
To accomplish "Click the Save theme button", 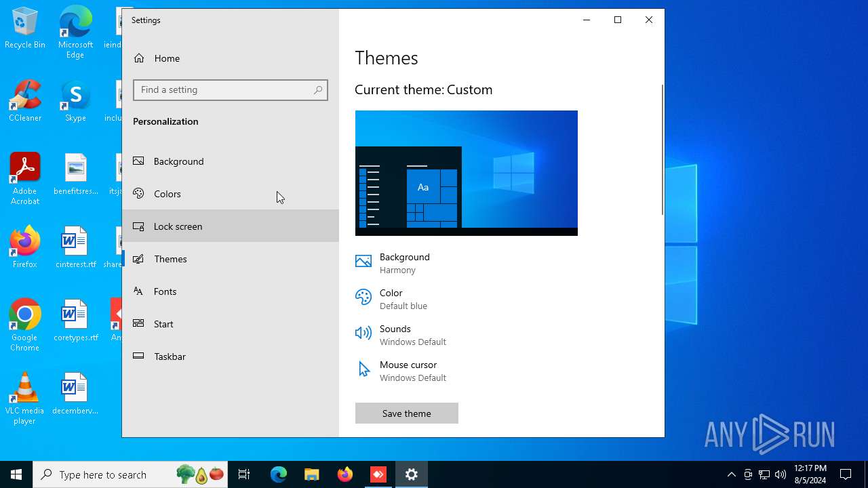I will tap(407, 413).
